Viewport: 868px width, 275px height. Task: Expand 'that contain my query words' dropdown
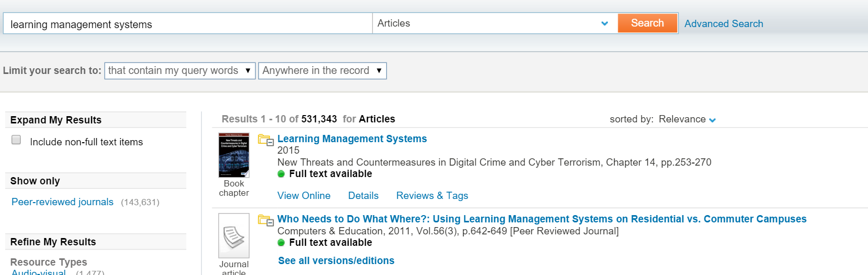click(180, 71)
